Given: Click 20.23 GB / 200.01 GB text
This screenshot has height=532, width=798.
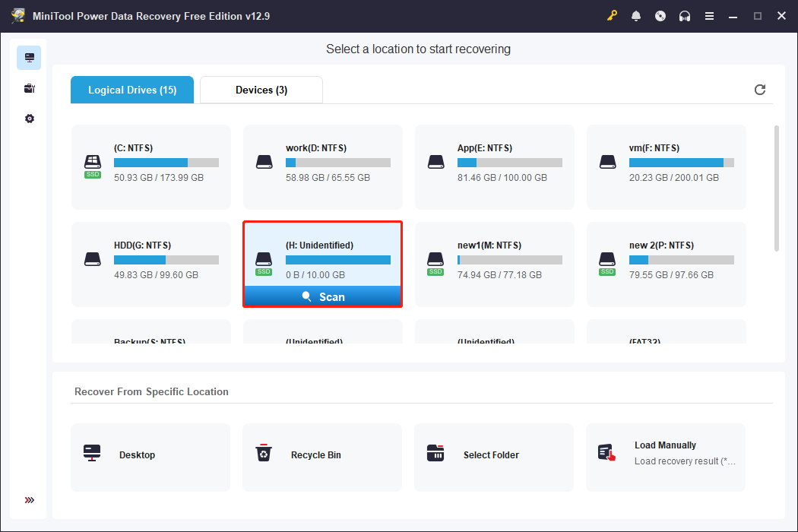Looking at the screenshot, I should click(674, 178).
